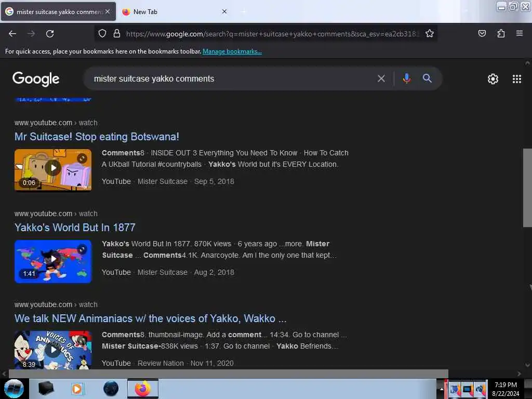The height and width of the screenshot is (399, 532).
Task: Click Aug 2, 2018 result date
Action: [x=214, y=272]
